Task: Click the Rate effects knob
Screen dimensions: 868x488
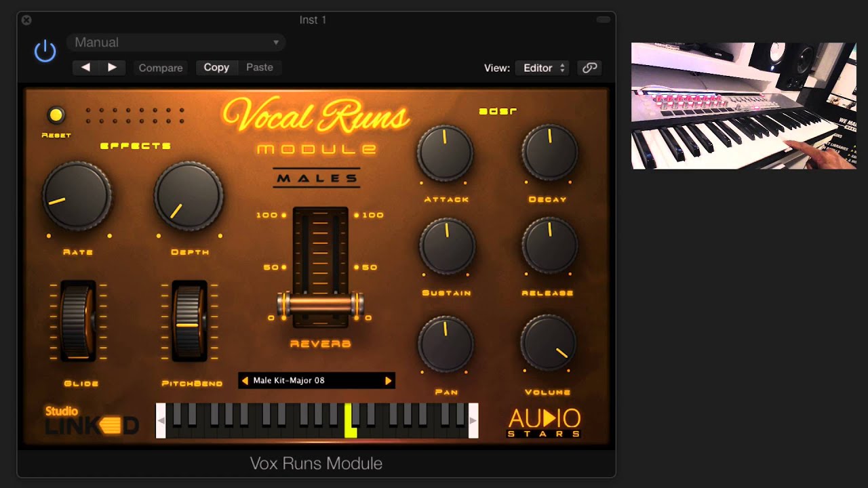Action: coord(77,195)
